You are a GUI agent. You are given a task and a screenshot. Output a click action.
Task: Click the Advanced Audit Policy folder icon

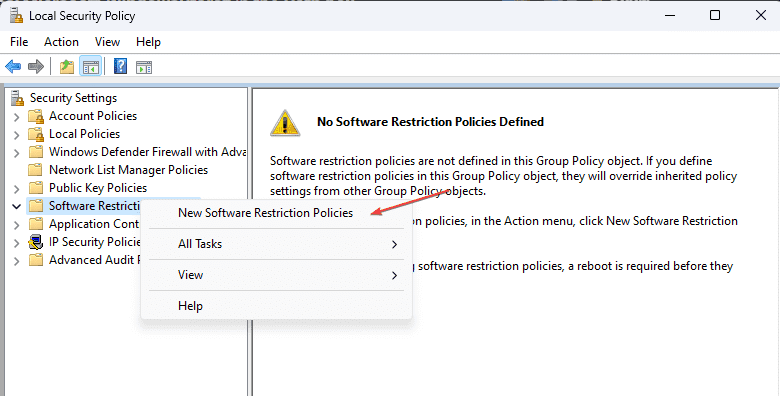(x=36, y=260)
